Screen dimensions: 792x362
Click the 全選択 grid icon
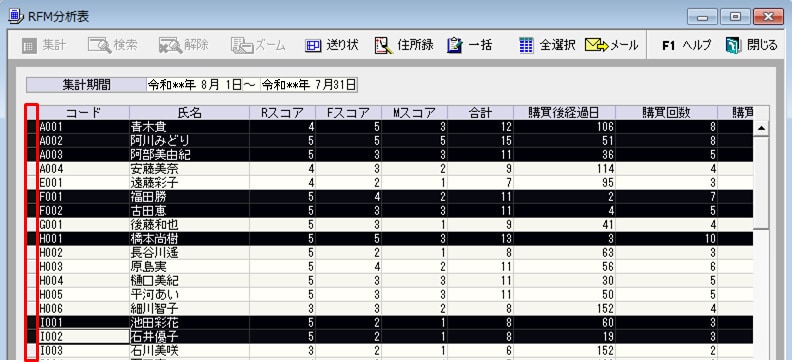526,45
